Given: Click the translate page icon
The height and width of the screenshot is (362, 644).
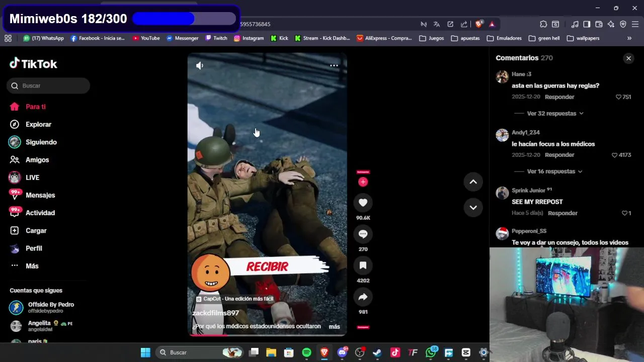Looking at the screenshot, I should 437,24.
